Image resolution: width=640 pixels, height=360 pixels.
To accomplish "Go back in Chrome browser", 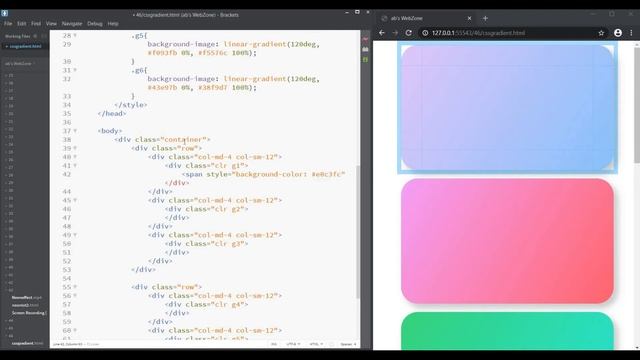I will pyautogui.click(x=382, y=33).
